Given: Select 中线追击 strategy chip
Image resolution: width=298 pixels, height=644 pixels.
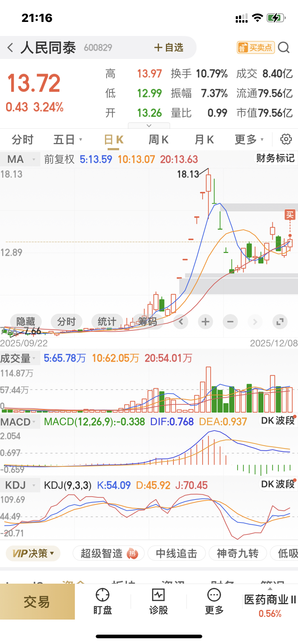Looking at the screenshot, I should tap(176, 553).
